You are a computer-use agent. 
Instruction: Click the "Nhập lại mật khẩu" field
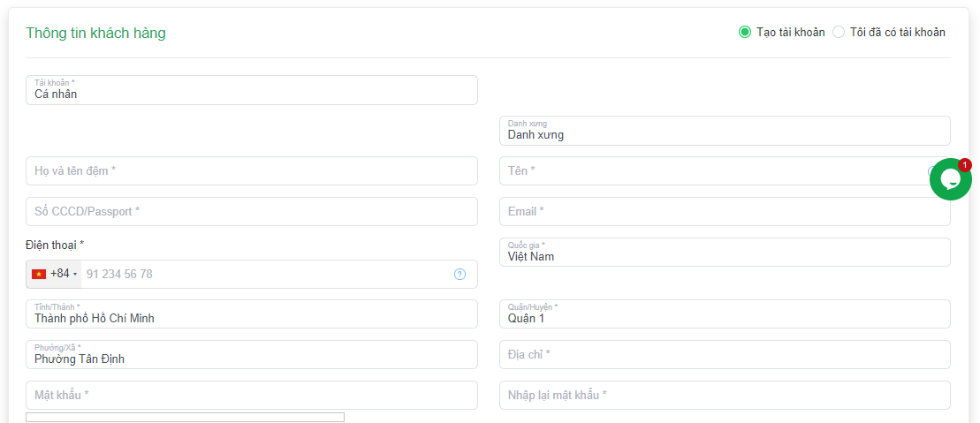[725, 396]
